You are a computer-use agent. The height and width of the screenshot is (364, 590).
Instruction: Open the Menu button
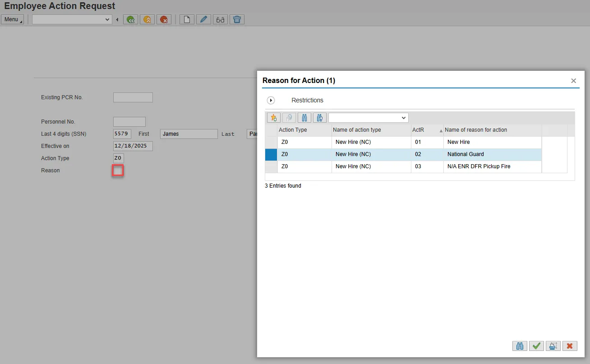pyautogui.click(x=12, y=19)
